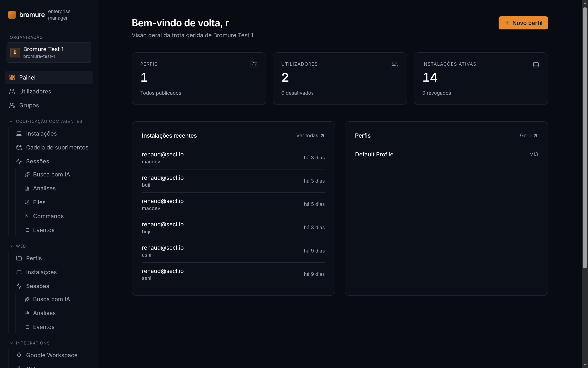
Task: Click the Painel dashboard grid icon
Action: [12, 77]
